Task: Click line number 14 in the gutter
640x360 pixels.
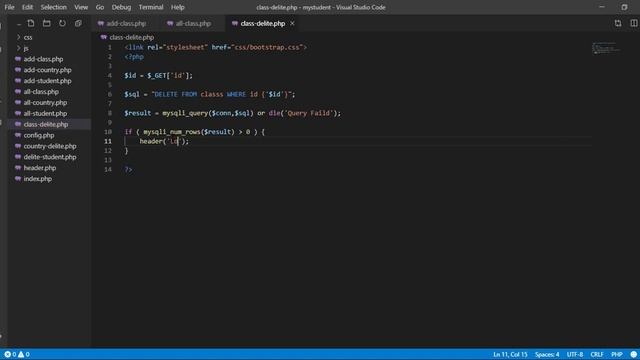Action: click(108, 169)
